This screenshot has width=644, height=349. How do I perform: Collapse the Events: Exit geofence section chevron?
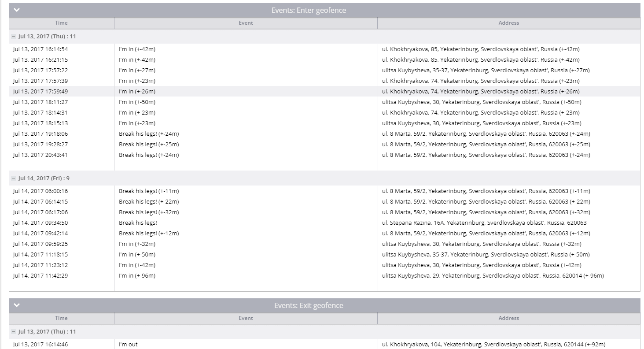coord(17,305)
